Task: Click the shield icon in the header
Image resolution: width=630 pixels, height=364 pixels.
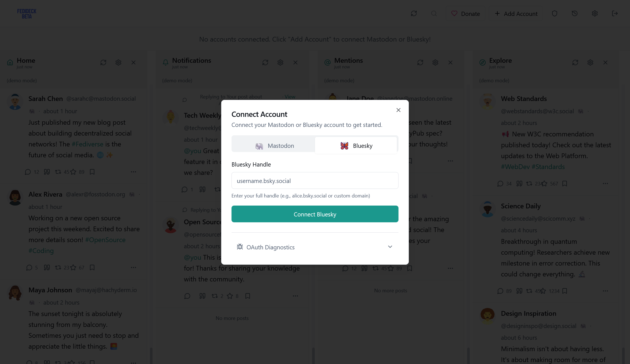Action: coord(555,13)
